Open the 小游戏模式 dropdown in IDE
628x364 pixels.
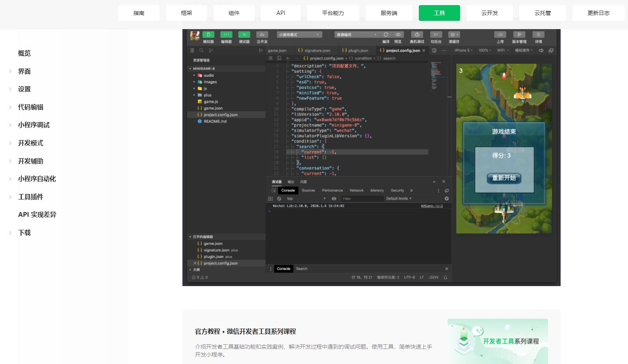(299, 35)
